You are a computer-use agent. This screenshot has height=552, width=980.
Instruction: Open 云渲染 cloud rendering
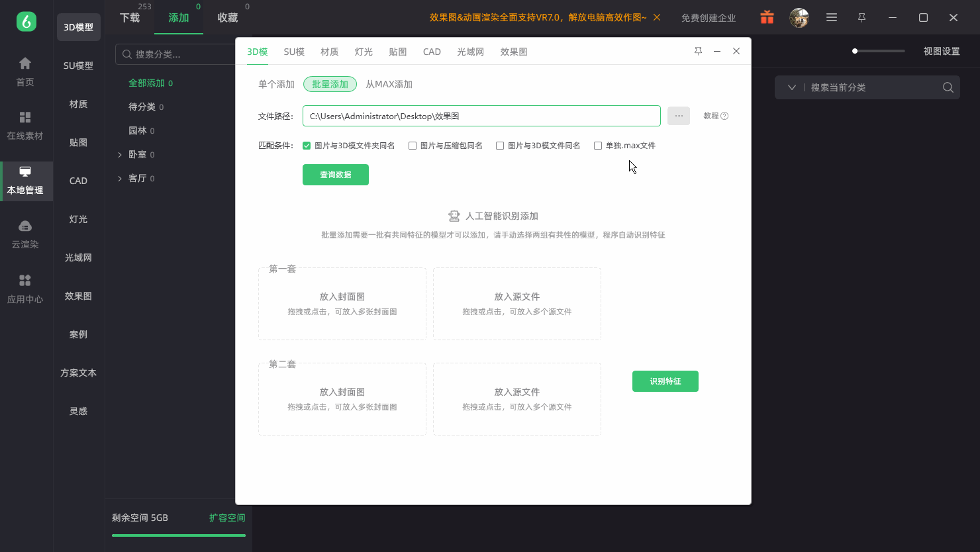pyautogui.click(x=25, y=234)
